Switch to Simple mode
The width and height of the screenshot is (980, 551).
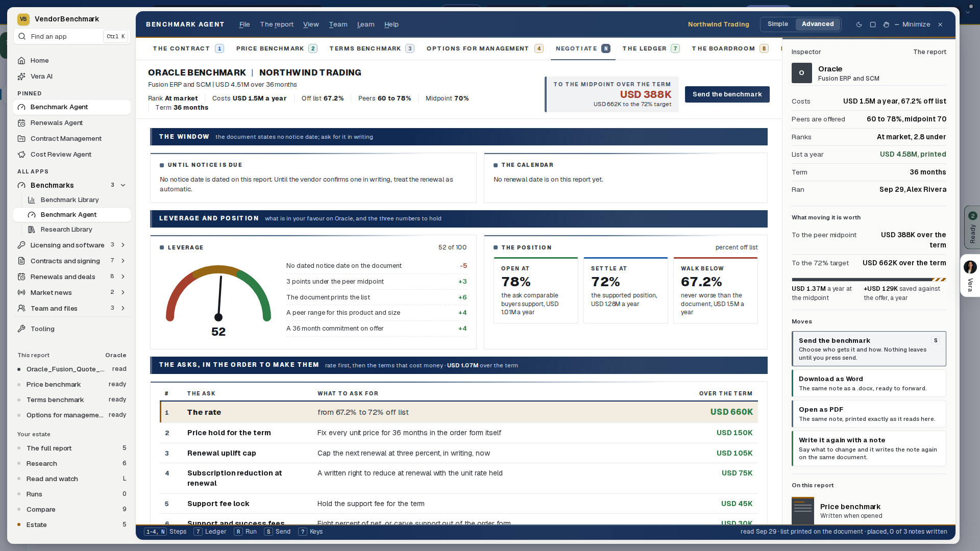click(x=778, y=24)
